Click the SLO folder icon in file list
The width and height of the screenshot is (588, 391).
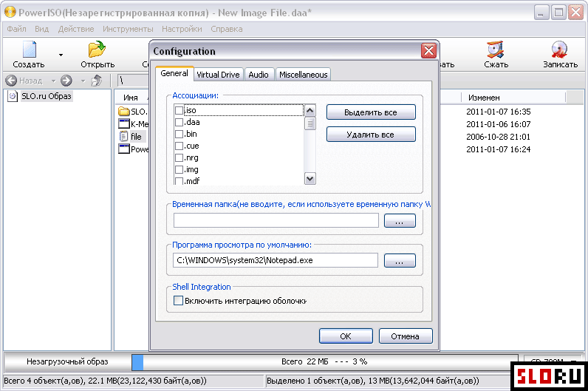point(124,112)
